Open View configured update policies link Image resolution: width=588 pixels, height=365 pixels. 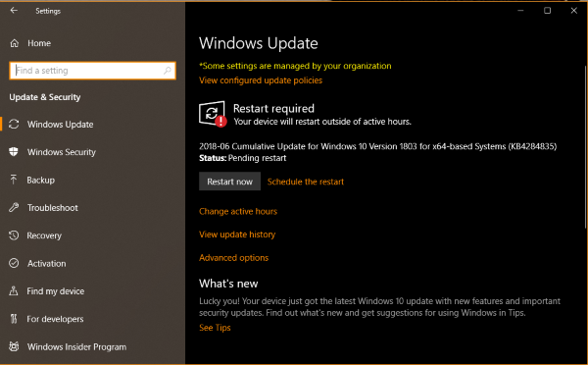coord(261,80)
